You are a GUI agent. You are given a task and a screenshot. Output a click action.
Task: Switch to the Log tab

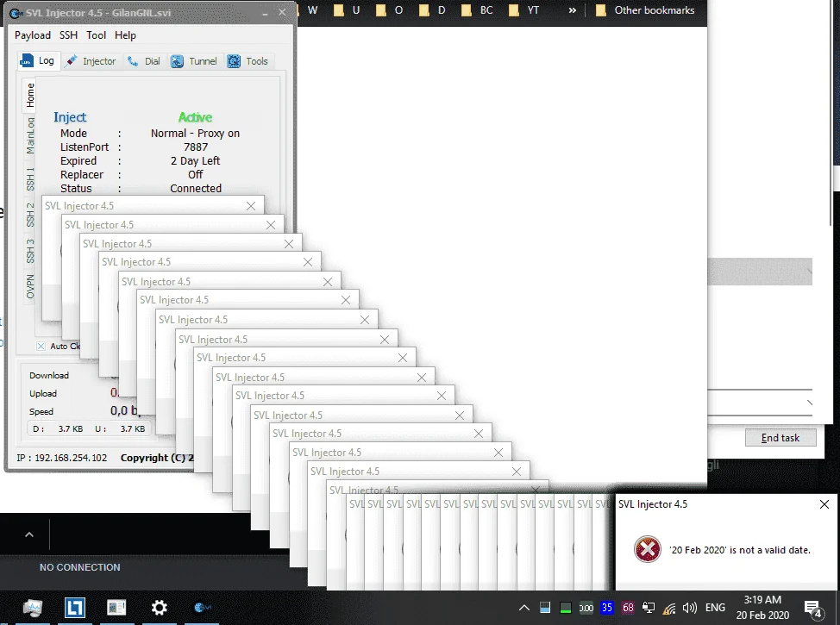coord(37,61)
